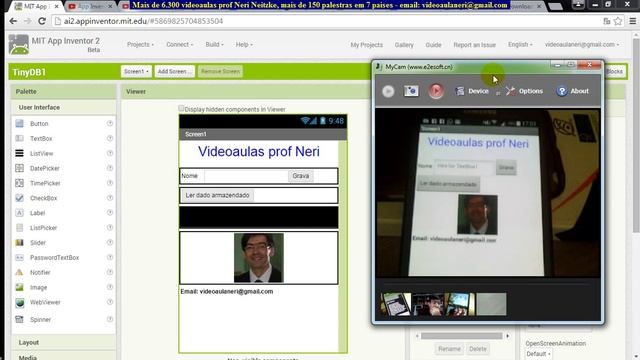
Task: Open MyCam About help
Action: tap(573, 91)
